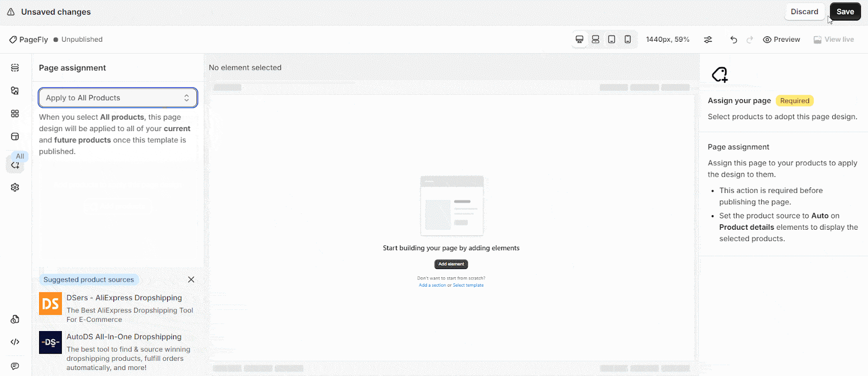Screen dimensions: 868x376
Task: Preview the page
Action: click(x=781, y=40)
